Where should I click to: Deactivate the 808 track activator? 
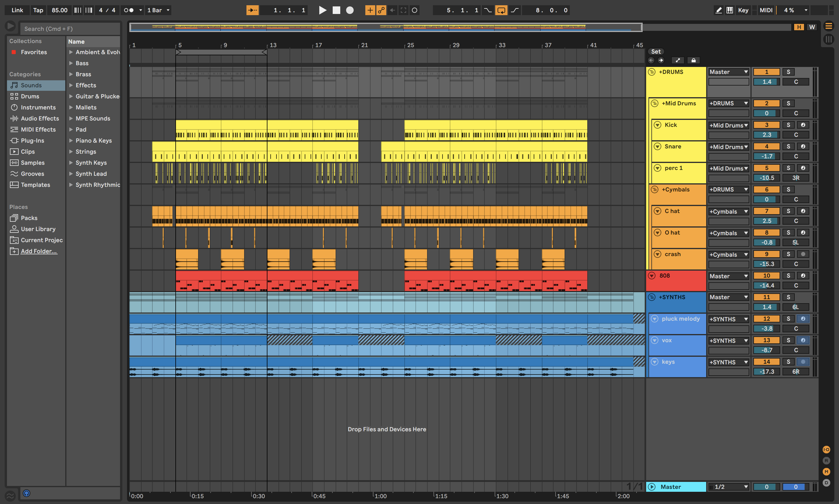(x=766, y=276)
